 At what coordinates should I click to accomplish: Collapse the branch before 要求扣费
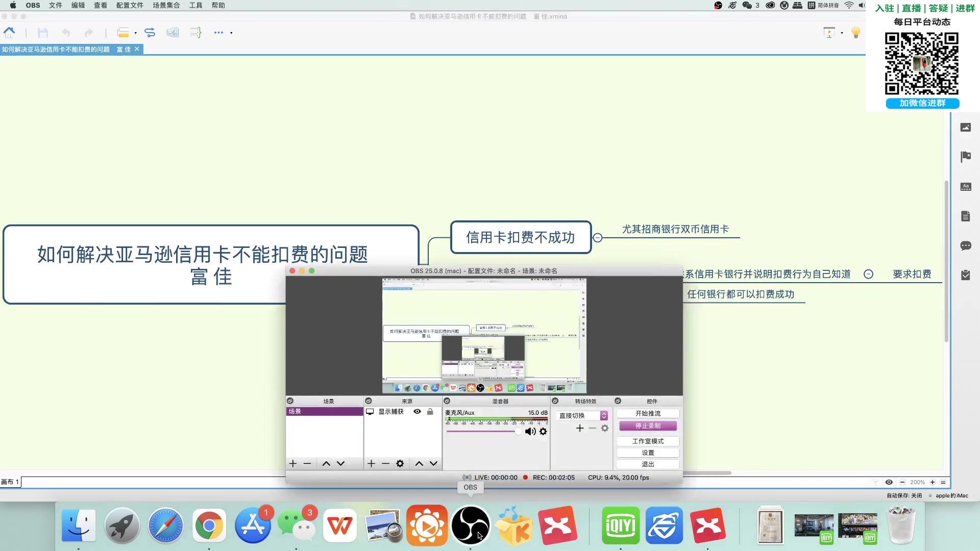868,274
